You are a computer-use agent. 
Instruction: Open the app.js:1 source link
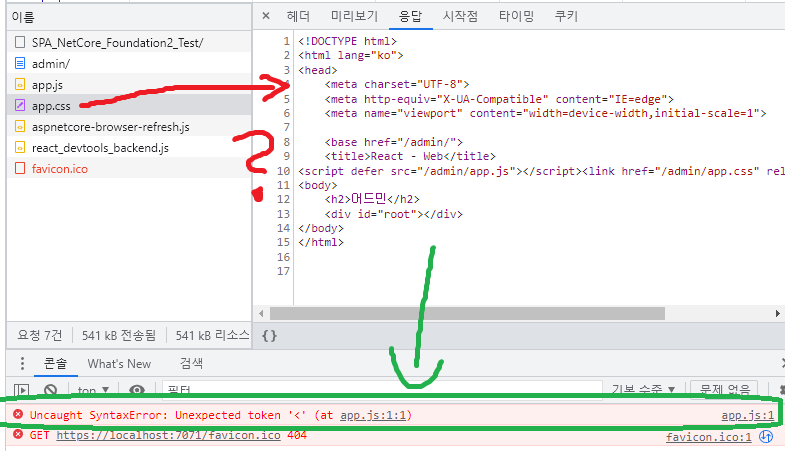click(747, 415)
